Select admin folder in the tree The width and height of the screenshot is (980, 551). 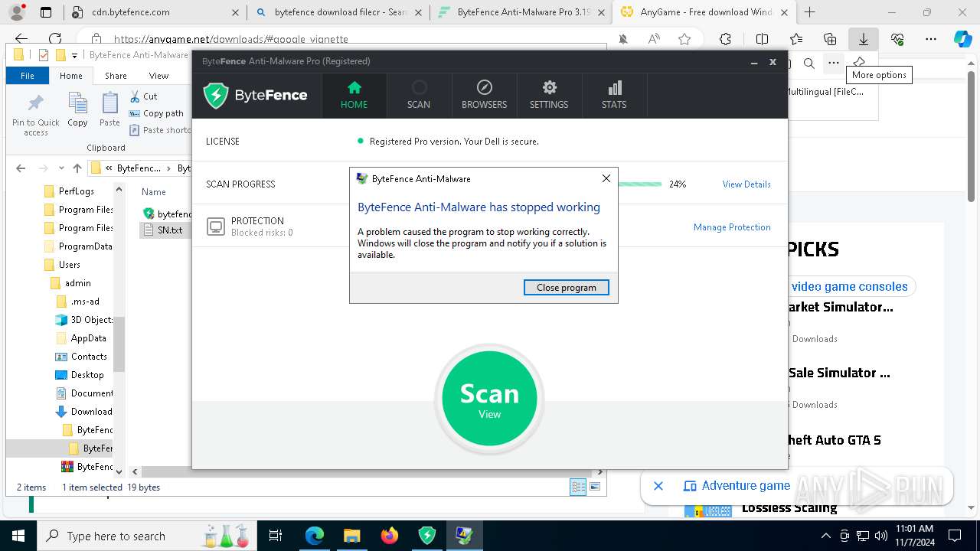coord(70,283)
